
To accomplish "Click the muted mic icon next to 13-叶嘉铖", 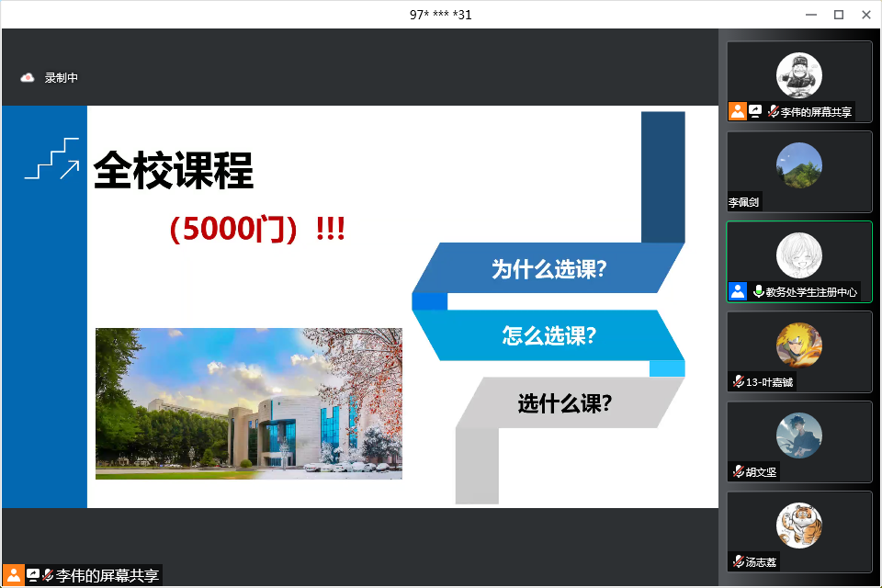I will point(738,381).
